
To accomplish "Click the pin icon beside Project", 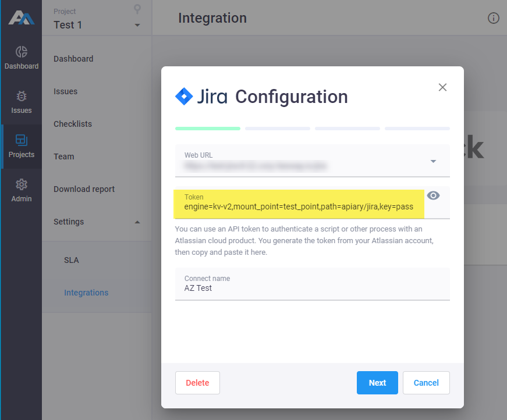I will coord(137,9).
